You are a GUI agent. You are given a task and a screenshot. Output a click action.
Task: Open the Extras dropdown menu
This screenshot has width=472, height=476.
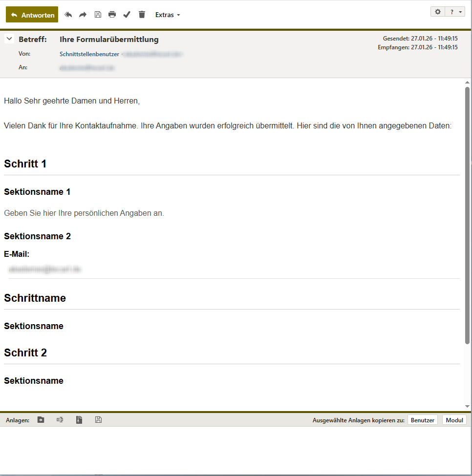(168, 15)
